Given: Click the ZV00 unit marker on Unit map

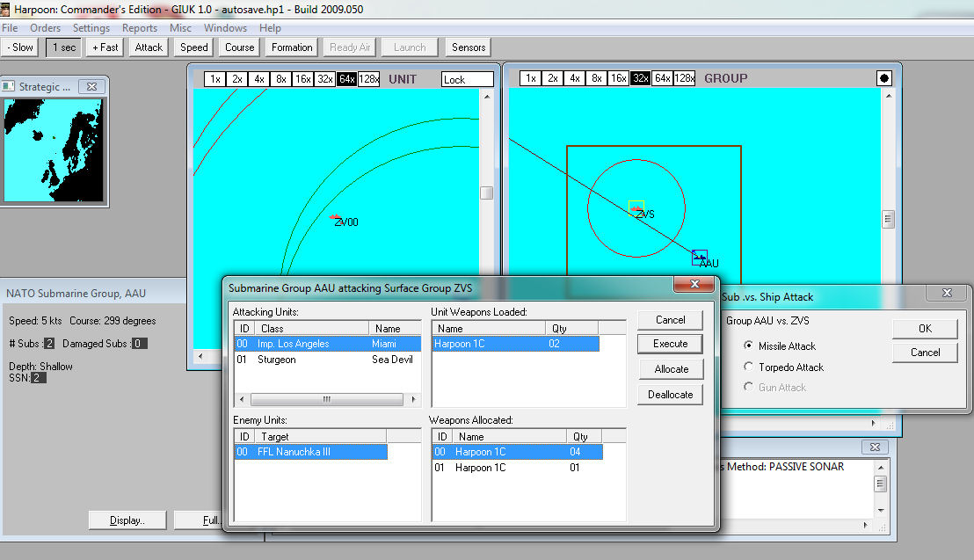Looking at the screenshot, I should click(336, 217).
